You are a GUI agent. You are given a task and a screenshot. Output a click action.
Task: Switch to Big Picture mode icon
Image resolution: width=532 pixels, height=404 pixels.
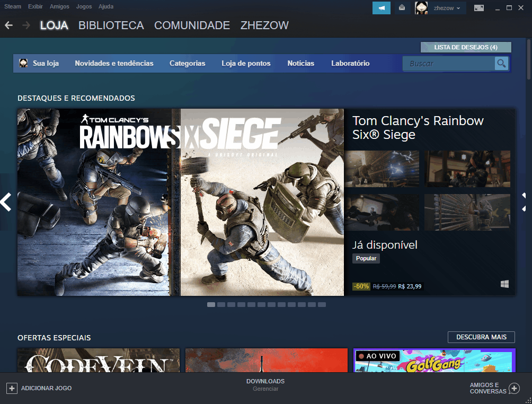pos(479,8)
